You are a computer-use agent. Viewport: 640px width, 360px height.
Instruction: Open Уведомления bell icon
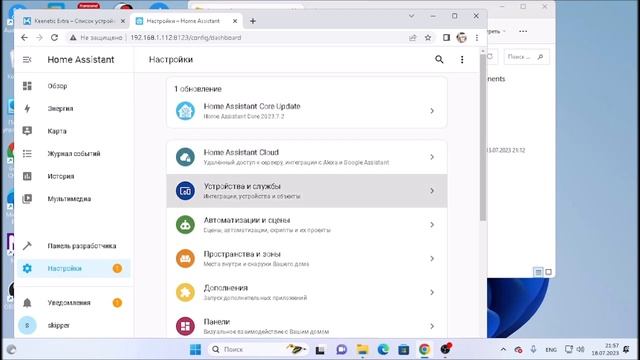click(x=27, y=302)
